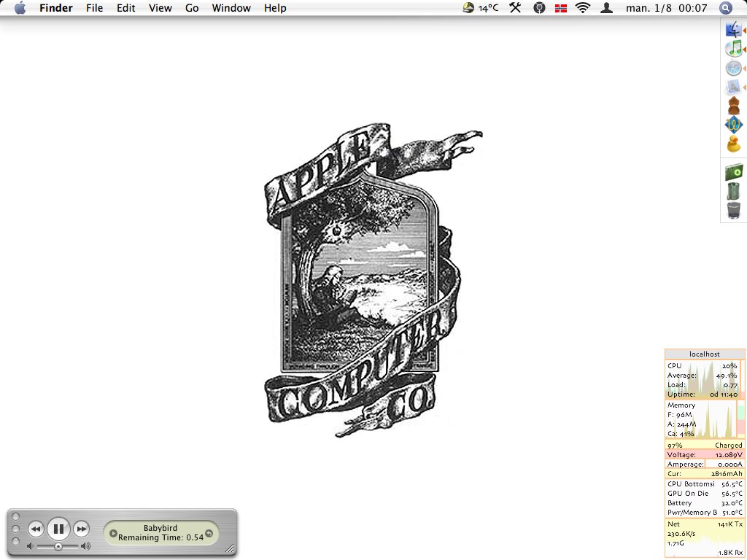Launch Safari from the dock
This screenshot has height=560, width=747.
[x=734, y=68]
